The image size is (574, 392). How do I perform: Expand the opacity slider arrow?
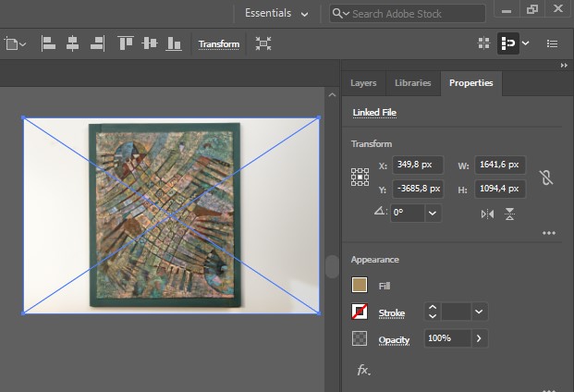pos(479,338)
